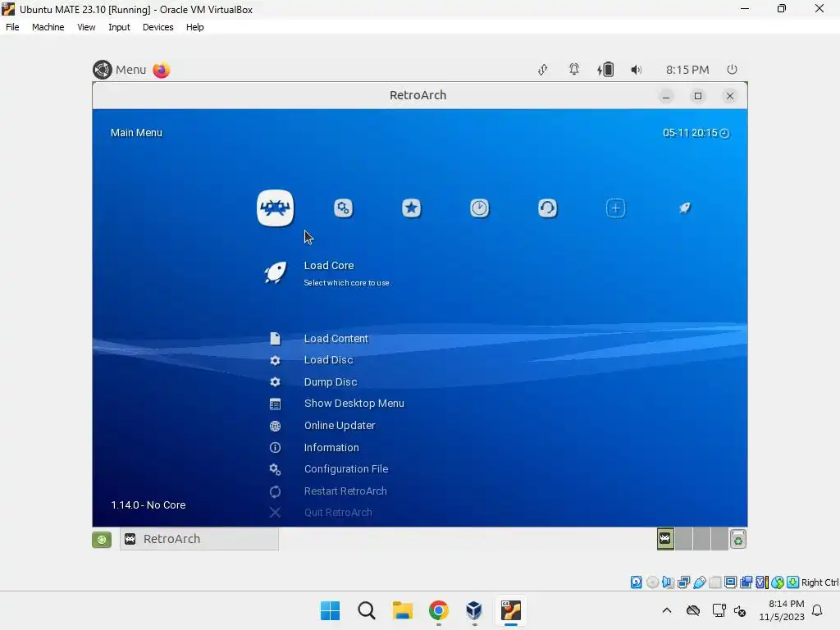Image resolution: width=840 pixels, height=630 pixels.
Task: Open VirtualBox Machine menu
Action: [x=48, y=27]
